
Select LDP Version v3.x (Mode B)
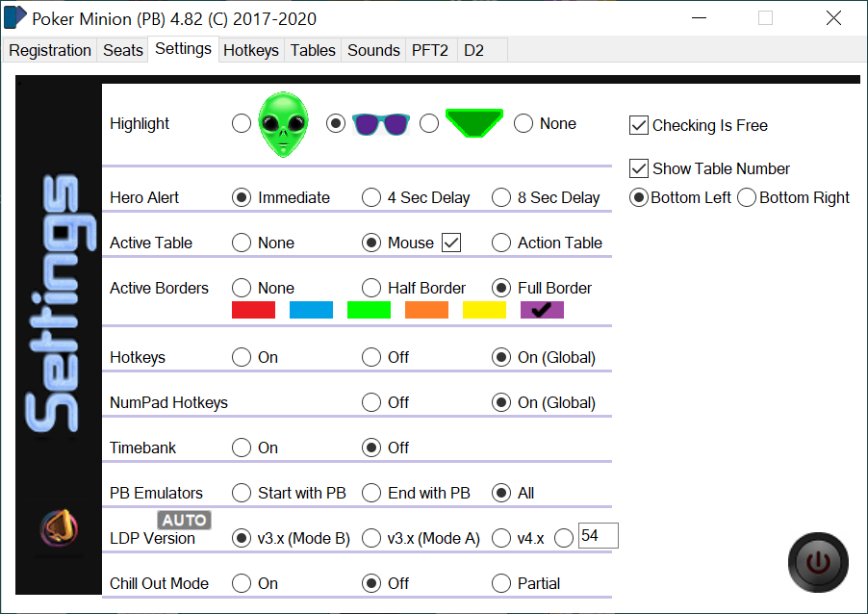pos(242,538)
